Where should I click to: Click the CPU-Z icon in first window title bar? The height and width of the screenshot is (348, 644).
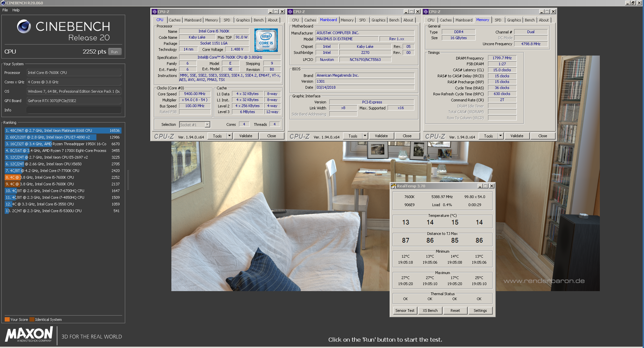[x=155, y=12]
